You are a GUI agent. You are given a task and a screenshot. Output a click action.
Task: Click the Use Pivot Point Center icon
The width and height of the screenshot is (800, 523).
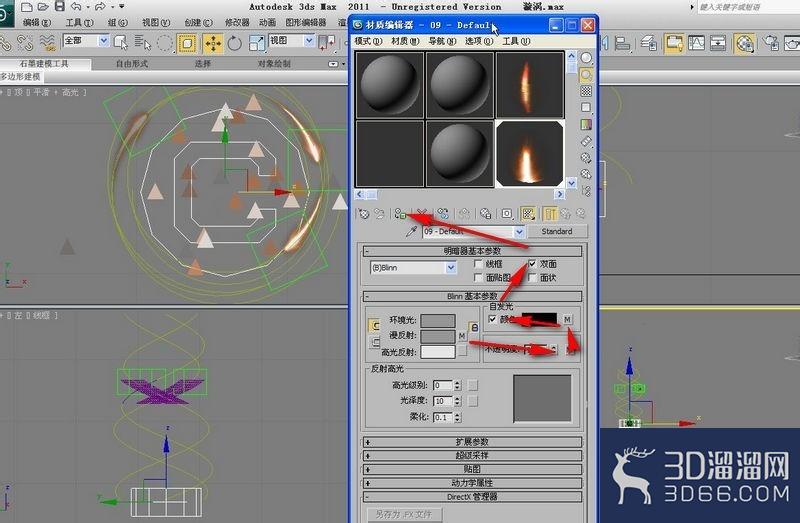(327, 43)
